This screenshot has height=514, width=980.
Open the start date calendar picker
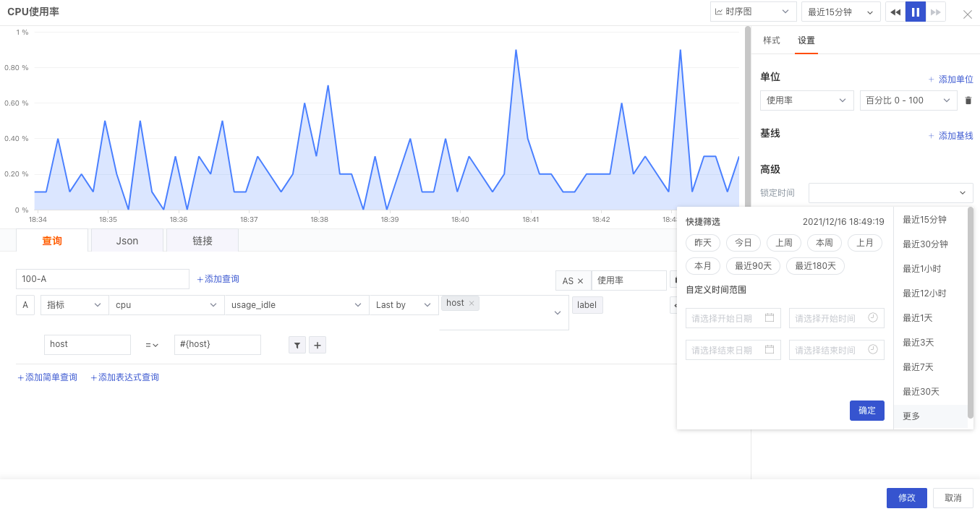coord(770,318)
